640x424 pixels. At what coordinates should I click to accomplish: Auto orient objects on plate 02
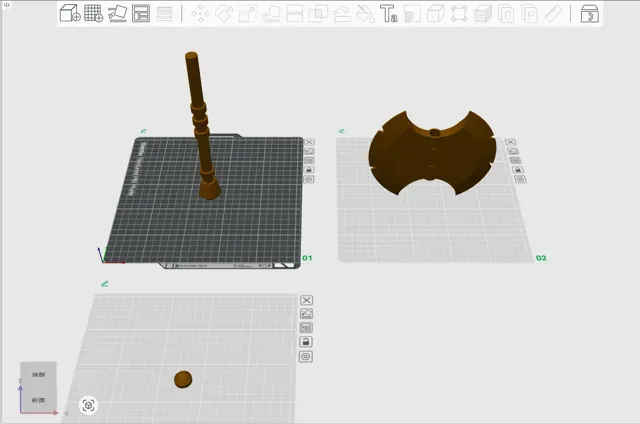click(x=513, y=151)
